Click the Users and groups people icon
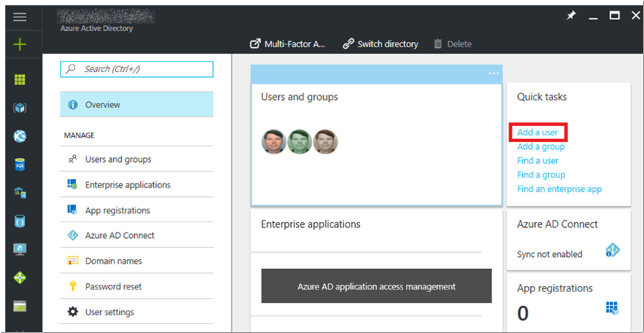The image size is (644, 333). tap(73, 159)
